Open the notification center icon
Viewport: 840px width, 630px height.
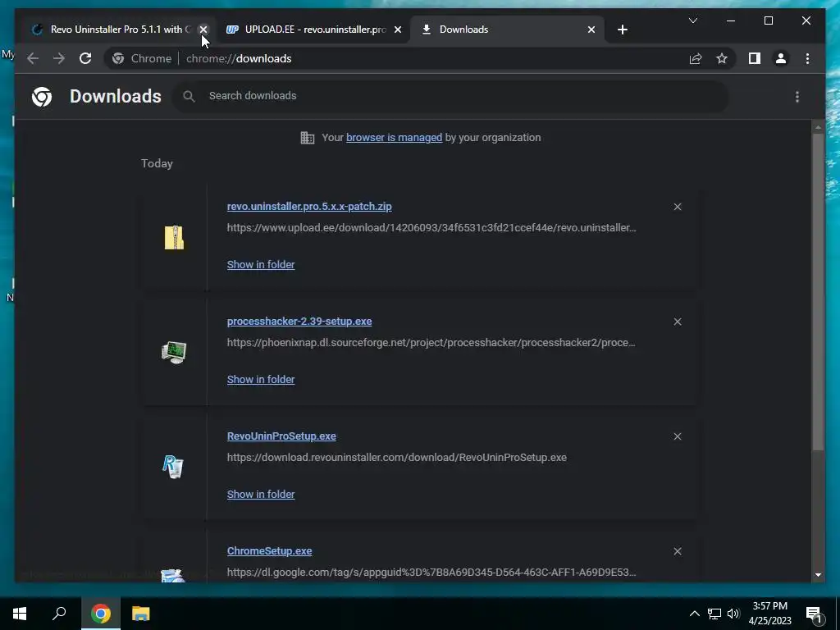pos(815,614)
